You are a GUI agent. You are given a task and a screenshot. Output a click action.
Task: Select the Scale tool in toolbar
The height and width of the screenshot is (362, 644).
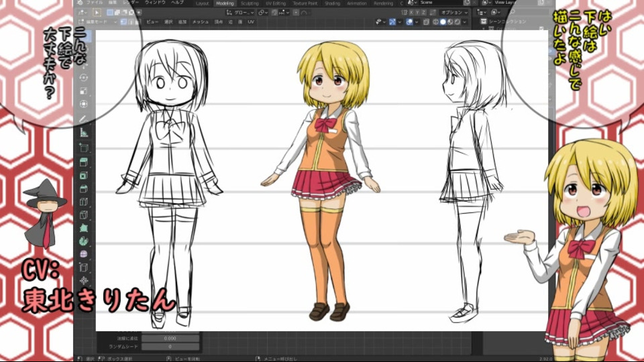(x=84, y=90)
